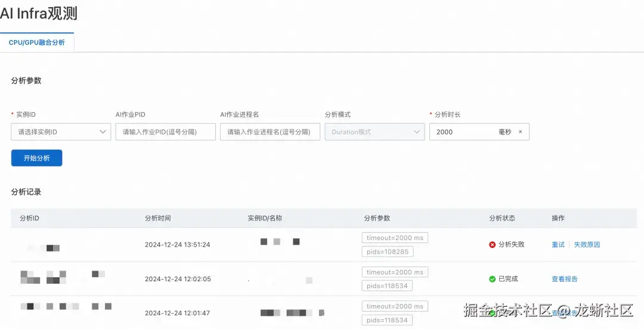Screen dimensions: 644x329
Task: Open 查看报告 for the 12:02:05 record
Action: point(565,279)
